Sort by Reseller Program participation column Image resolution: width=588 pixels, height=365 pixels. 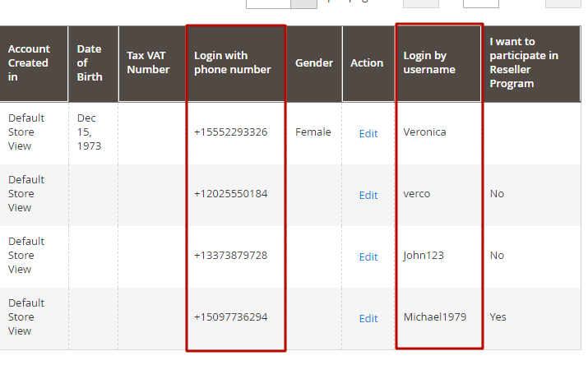[530, 63]
